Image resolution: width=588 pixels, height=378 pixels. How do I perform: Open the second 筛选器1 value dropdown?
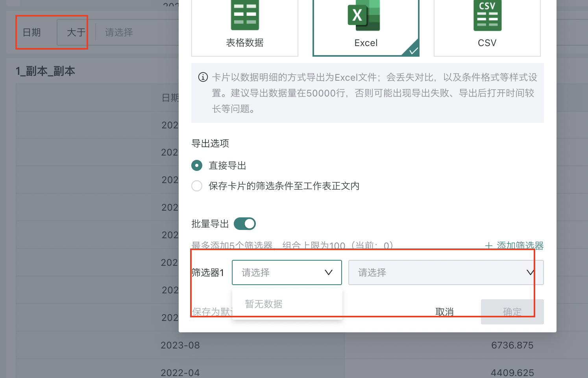click(446, 272)
